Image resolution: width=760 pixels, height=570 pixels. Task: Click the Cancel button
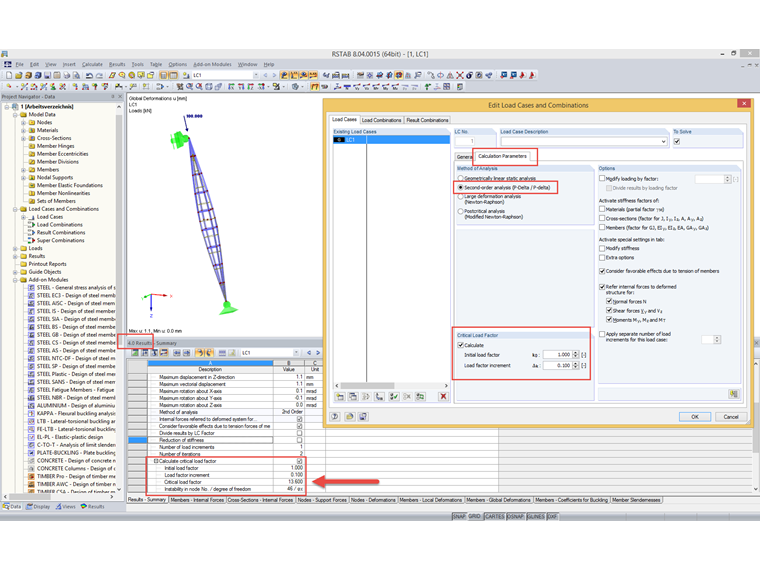(731, 417)
